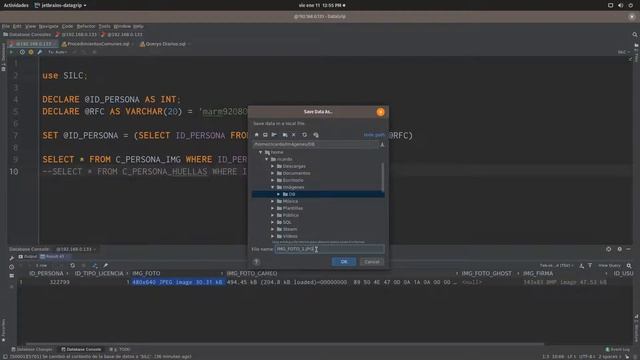This screenshot has height=360, width=640.
Task: Open the Code menu
Action: coord(67,26)
